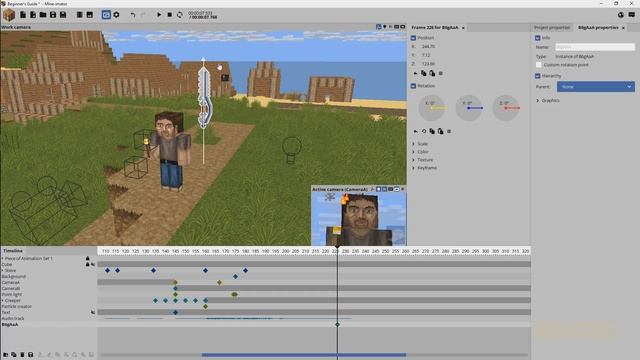Play the animation

[x=159, y=15]
